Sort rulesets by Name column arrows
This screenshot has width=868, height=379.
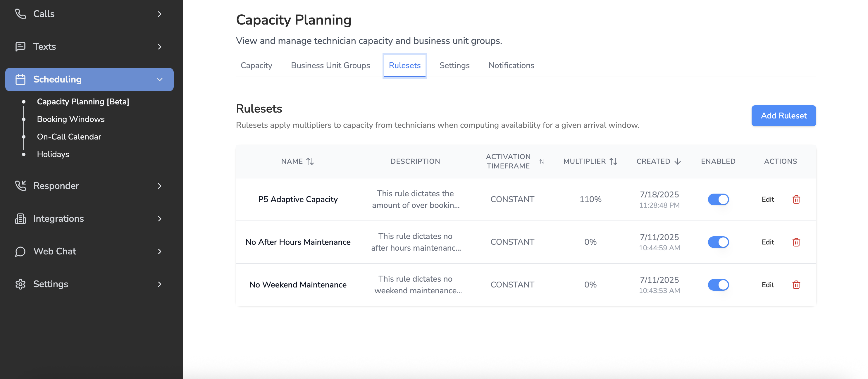coord(310,161)
